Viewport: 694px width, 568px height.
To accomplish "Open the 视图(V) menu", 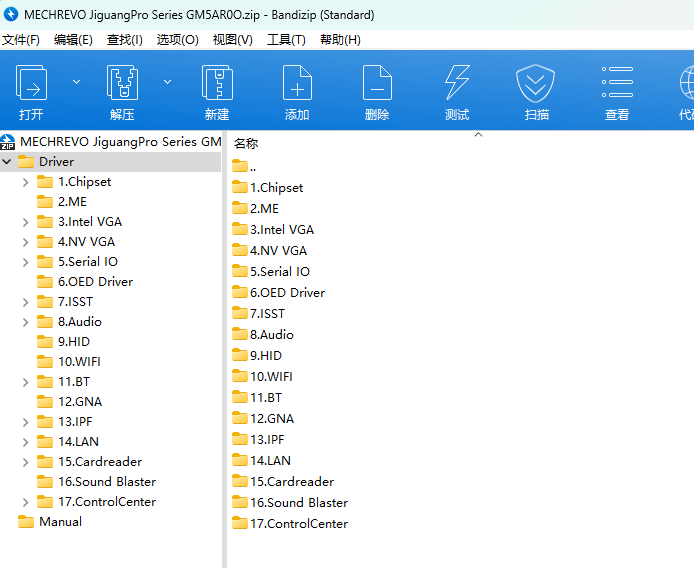I will click(x=232, y=40).
